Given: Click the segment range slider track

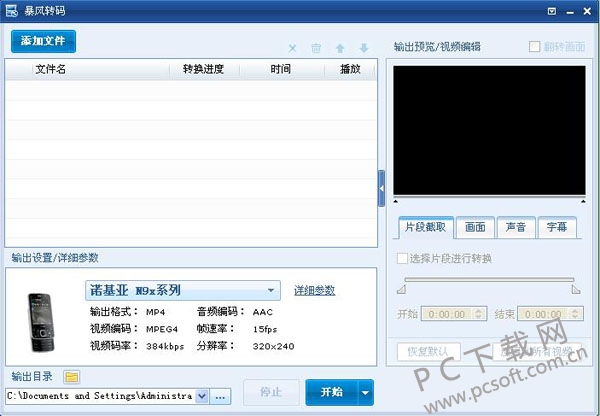Looking at the screenshot, I should (489, 280).
